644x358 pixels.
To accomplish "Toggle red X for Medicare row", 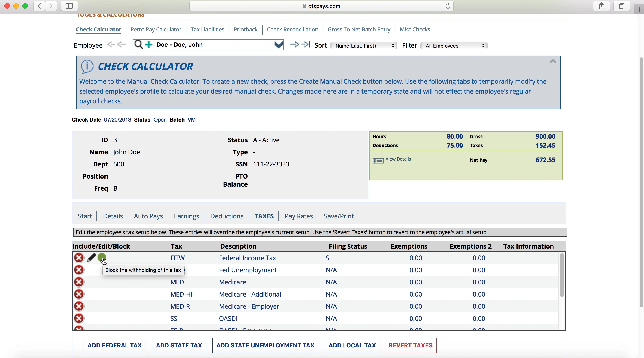I will point(79,282).
